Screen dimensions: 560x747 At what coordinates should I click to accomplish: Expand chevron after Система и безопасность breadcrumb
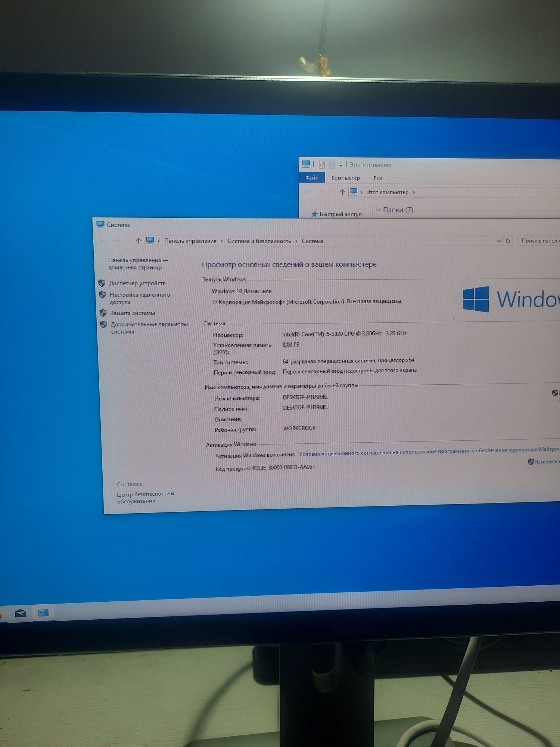(296, 241)
